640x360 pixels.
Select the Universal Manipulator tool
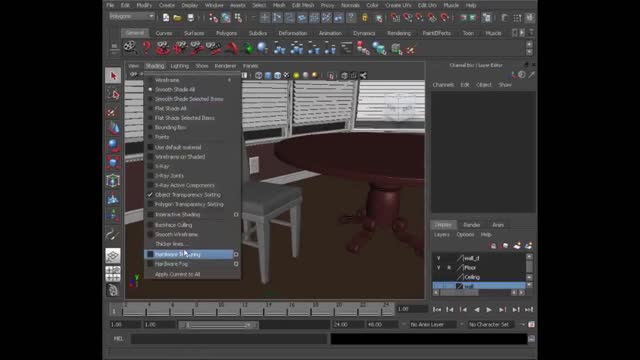point(113,180)
